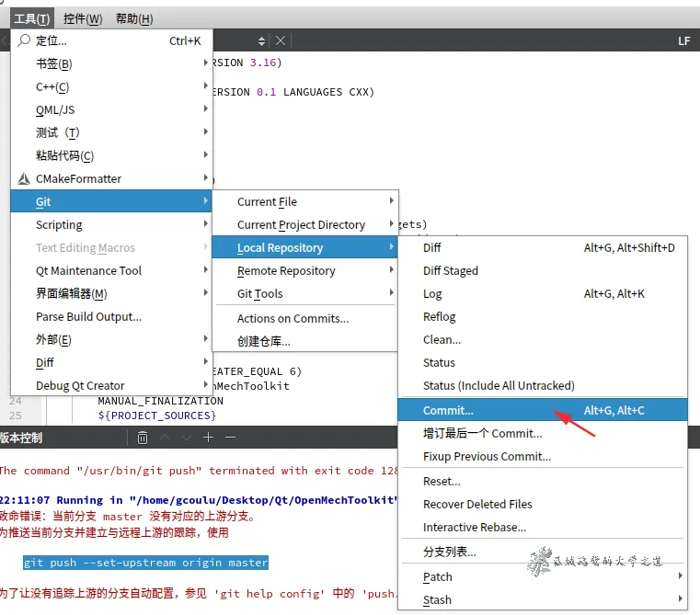Choose 创建仓库... in Git submenu
The height and width of the screenshot is (615, 700).
tap(263, 341)
